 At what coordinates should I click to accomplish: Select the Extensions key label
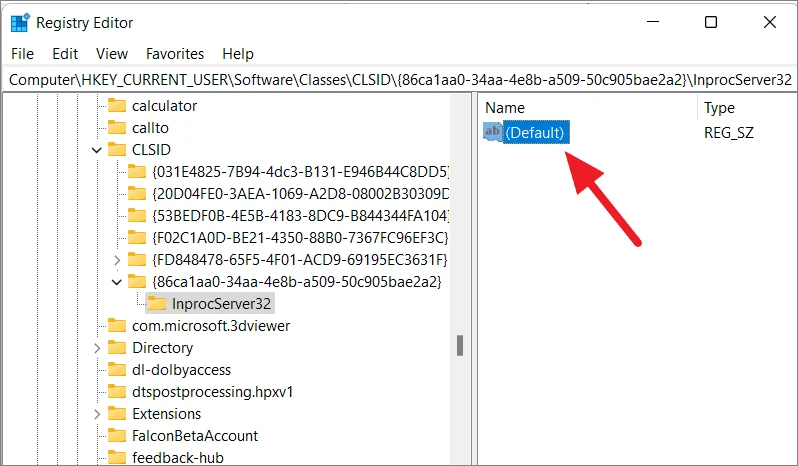coord(166,414)
